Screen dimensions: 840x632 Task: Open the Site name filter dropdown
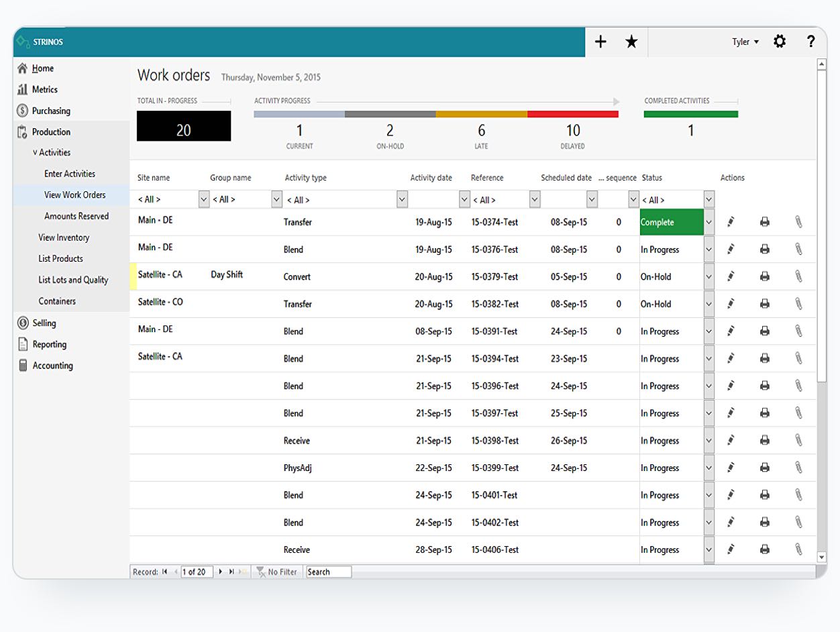tap(203, 199)
